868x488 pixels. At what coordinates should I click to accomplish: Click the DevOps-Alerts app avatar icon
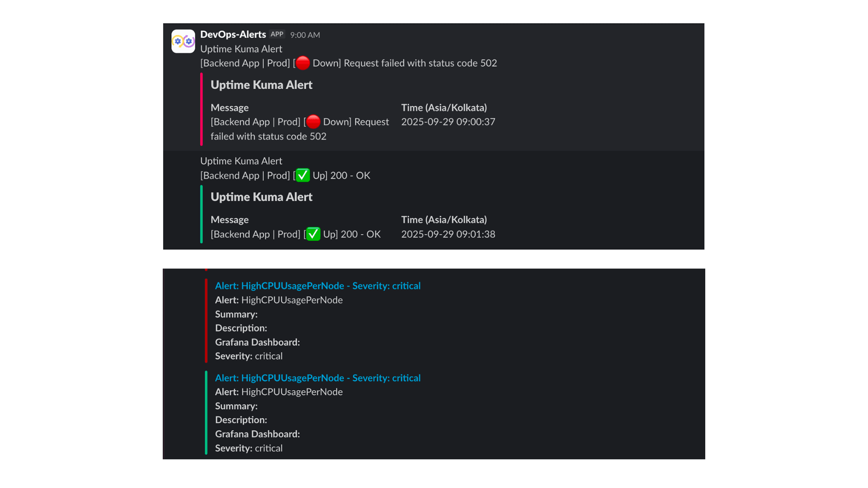click(x=183, y=41)
